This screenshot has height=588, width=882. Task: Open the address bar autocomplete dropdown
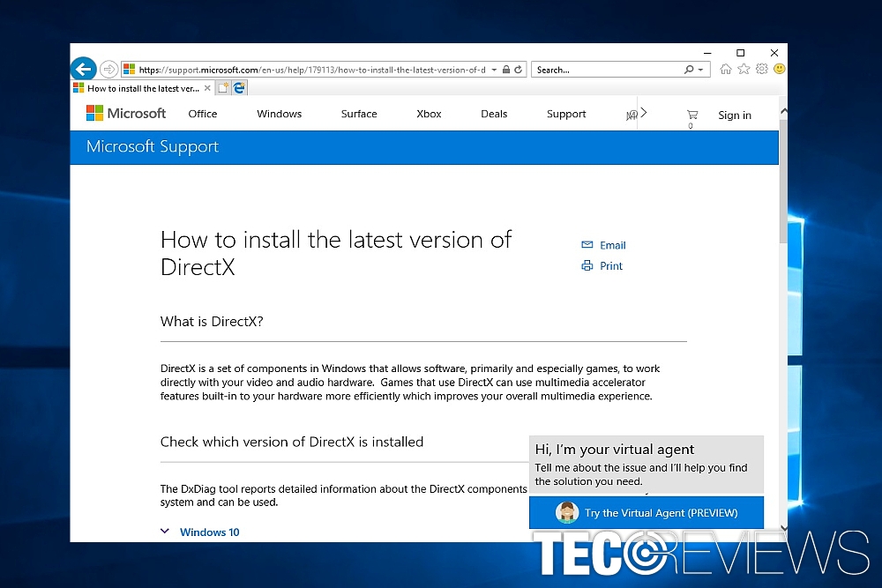point(494,70)
